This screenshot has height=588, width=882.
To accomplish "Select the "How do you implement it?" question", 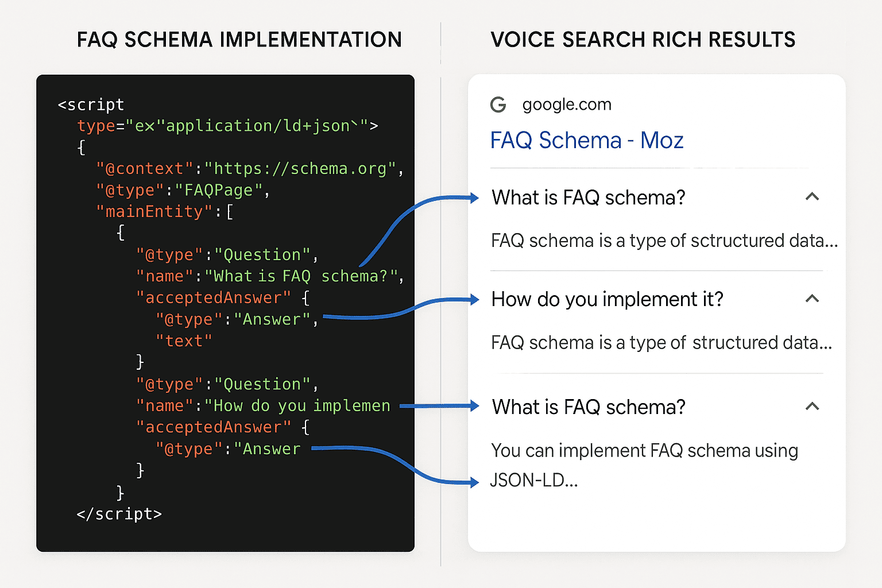I will point(608,299).
